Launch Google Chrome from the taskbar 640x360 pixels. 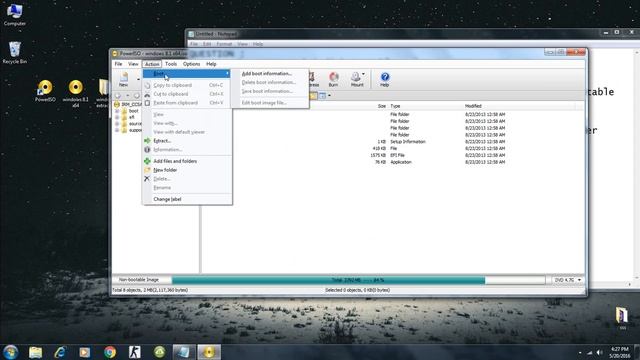point(109,352)
